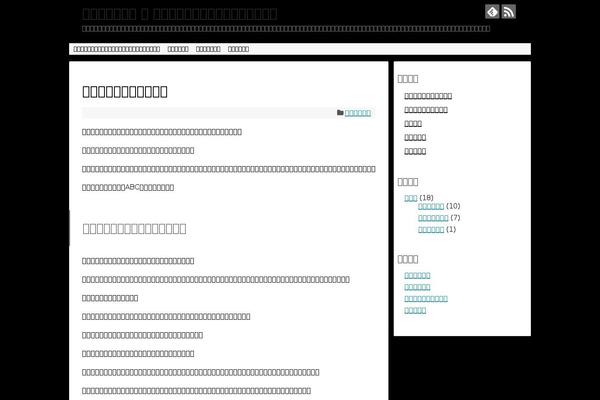
Task: Open the teal category link under post title
Action: pyautogui.click(x=358, y=113)
